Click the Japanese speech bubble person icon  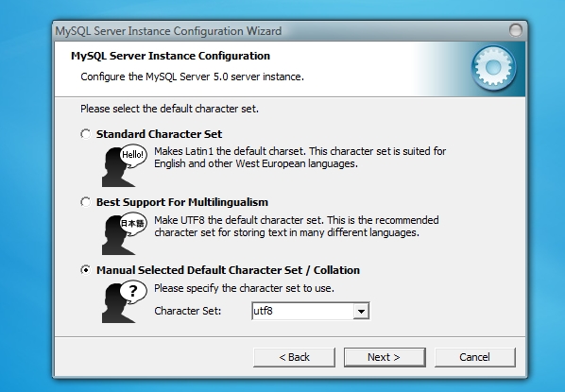125,234
